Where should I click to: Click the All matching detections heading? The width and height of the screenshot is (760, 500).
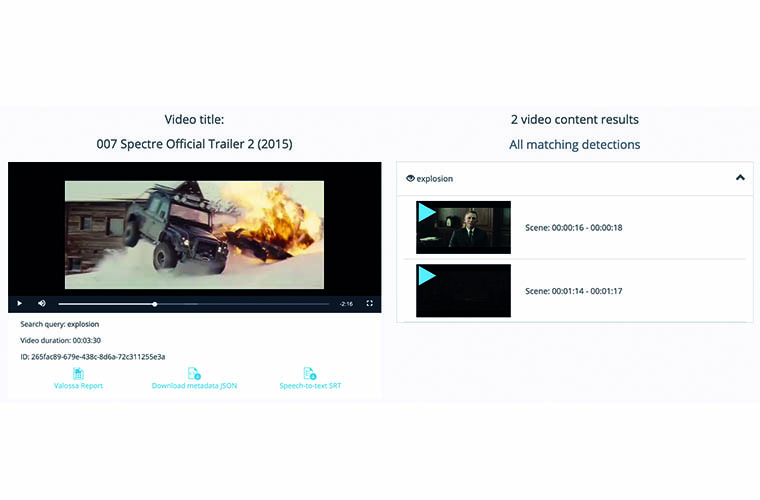[x=574, y=144]
